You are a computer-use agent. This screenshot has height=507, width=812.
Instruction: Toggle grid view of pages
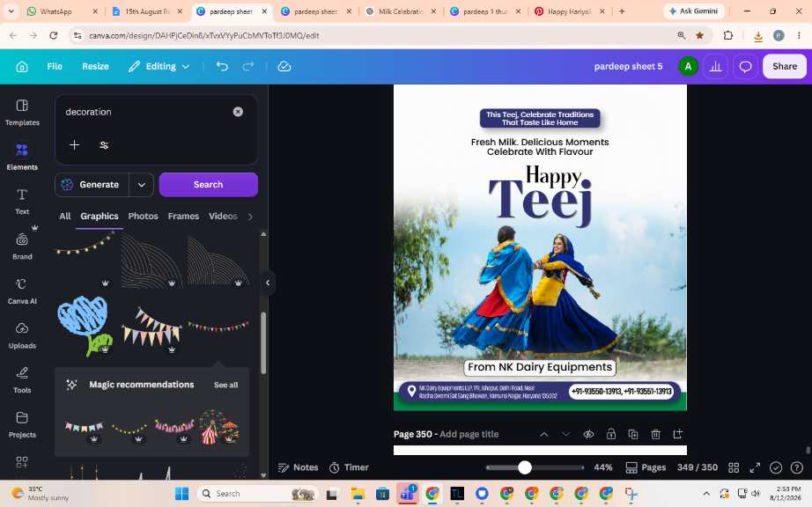[734, 467]
